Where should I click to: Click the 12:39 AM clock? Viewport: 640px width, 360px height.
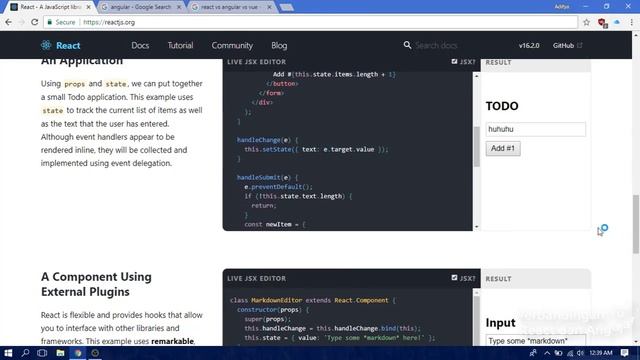601,353
